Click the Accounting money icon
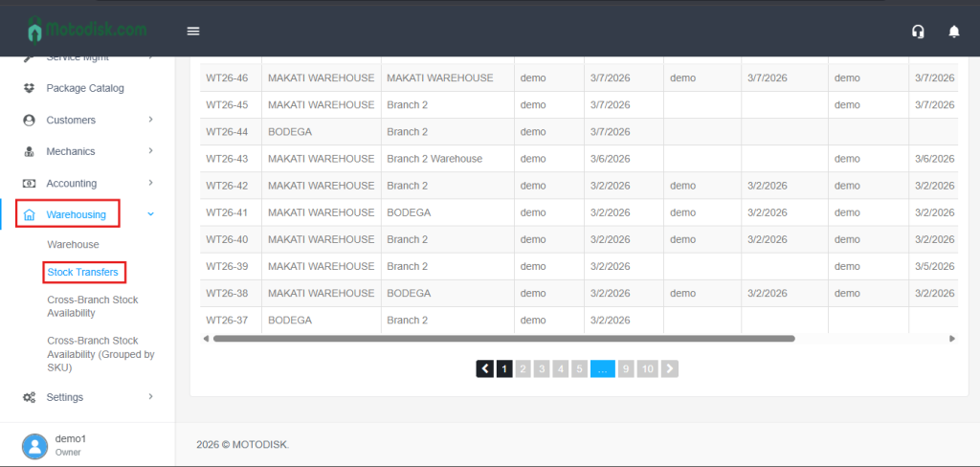The image size is (980, 467). click(29, 183)
